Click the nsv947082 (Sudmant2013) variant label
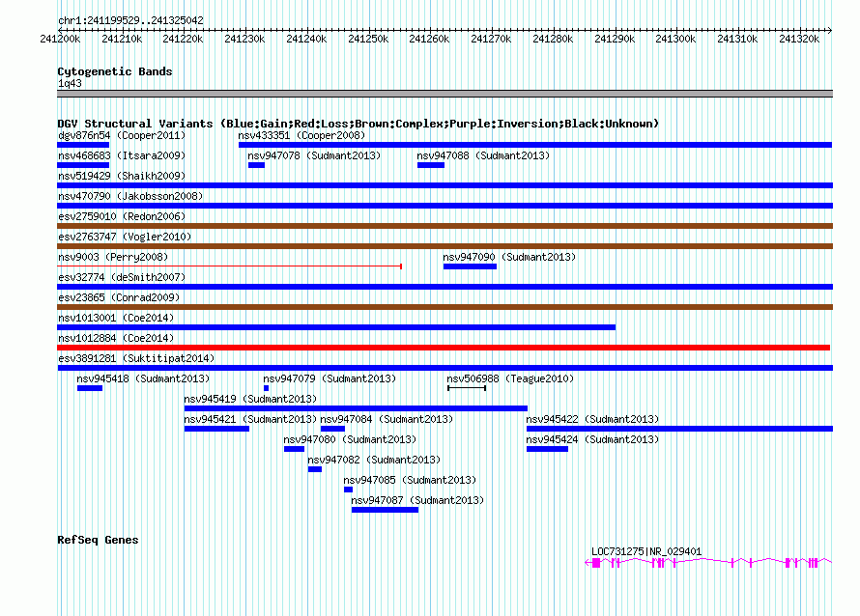 (374, 460)
